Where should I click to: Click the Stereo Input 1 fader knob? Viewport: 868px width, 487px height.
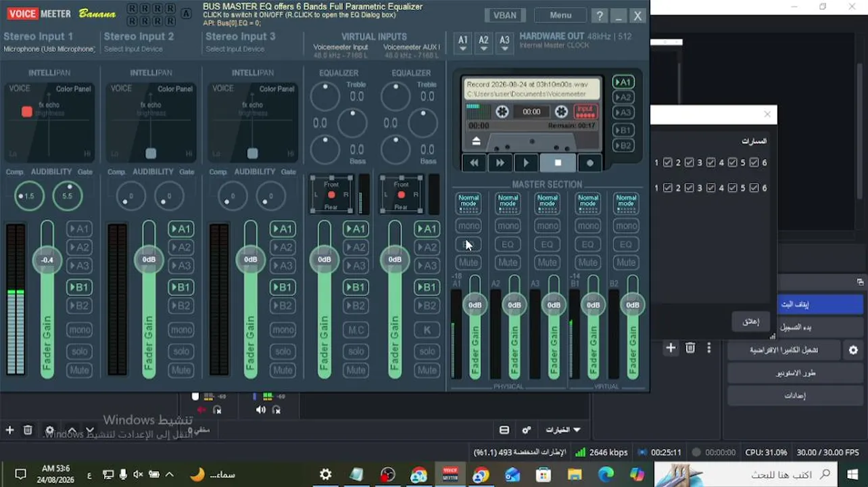pos(47,260)
